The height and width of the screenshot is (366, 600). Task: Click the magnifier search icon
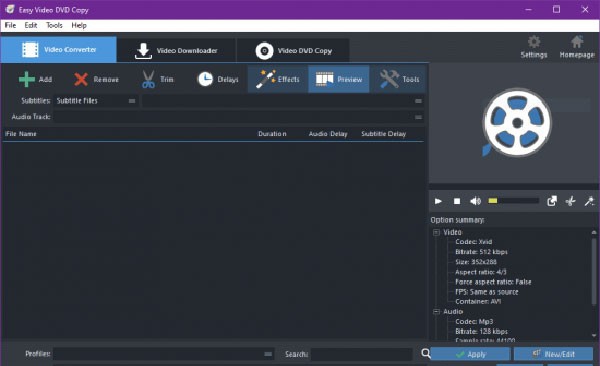point(426,353)
